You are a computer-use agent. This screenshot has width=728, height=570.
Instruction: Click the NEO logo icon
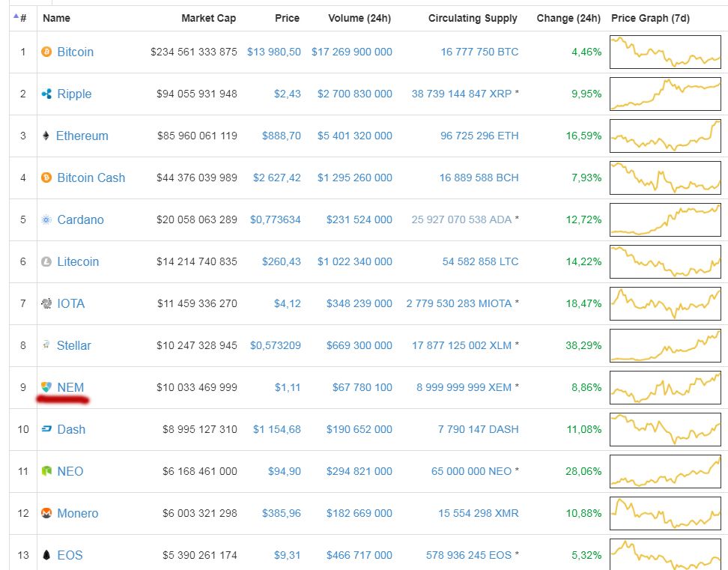[46, 471]
